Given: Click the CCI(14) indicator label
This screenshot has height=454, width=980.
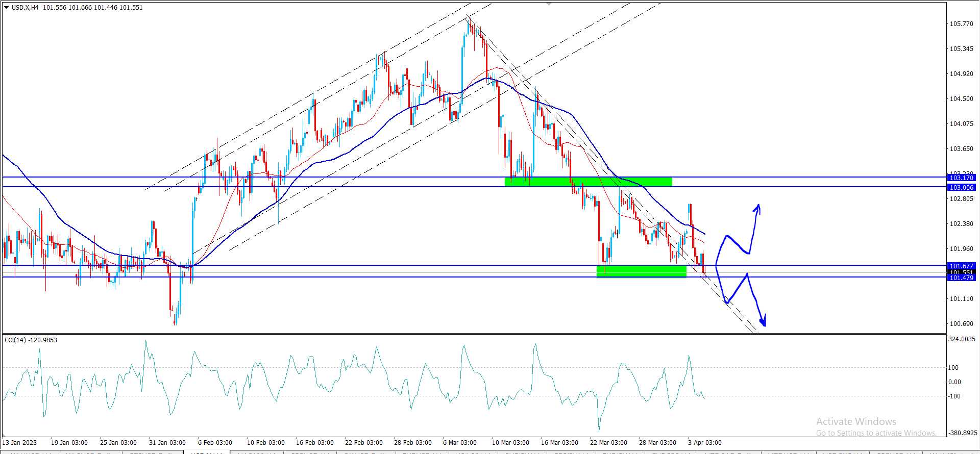Looking at the screenshot, I should [x=31, y=340].
